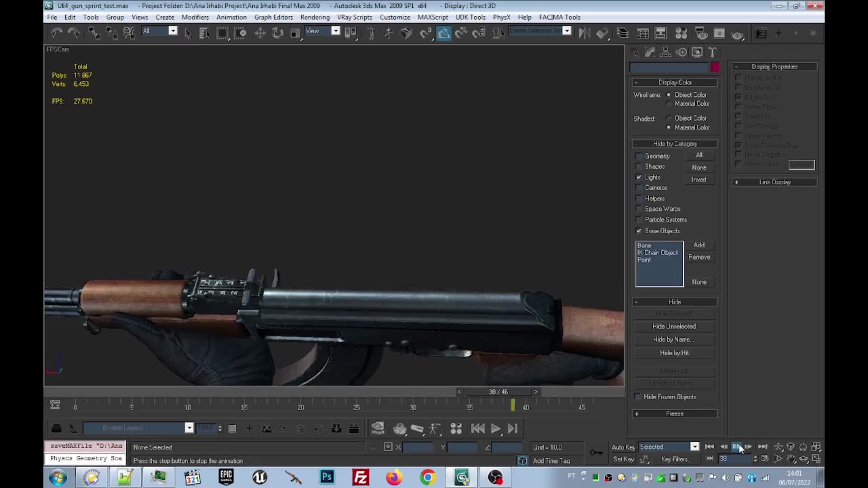868x488 pixels.
Task: Click the PhysX icon above the timeline
Action: (378, 428)
